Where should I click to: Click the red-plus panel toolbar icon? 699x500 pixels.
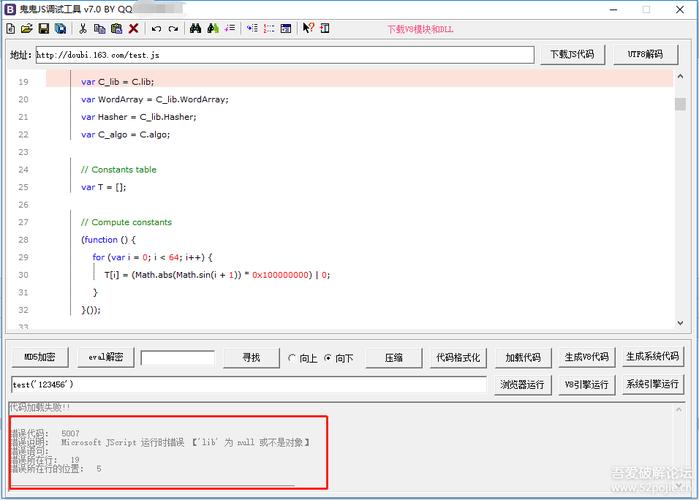(325, 29)
